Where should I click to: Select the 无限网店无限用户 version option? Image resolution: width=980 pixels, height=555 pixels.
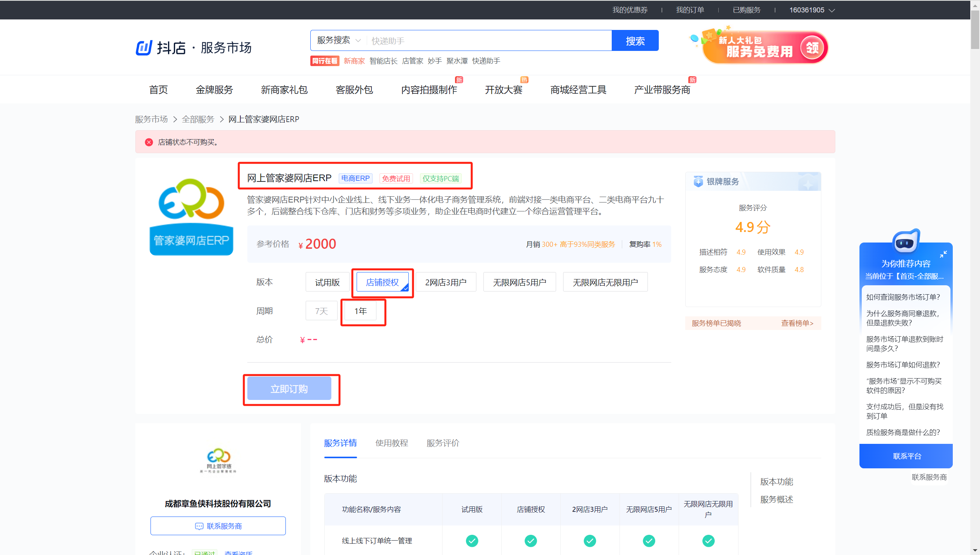(605, 282)
